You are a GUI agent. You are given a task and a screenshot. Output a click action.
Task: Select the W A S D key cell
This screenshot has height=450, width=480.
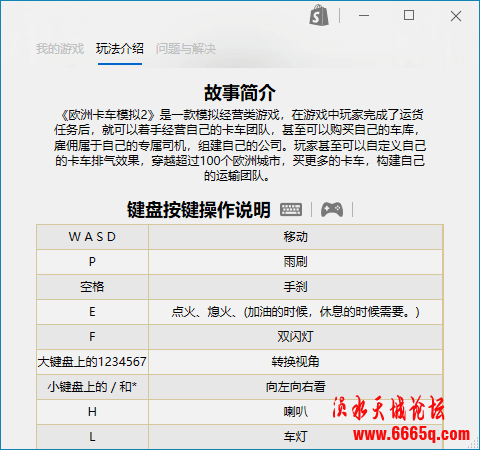[92, 237]
